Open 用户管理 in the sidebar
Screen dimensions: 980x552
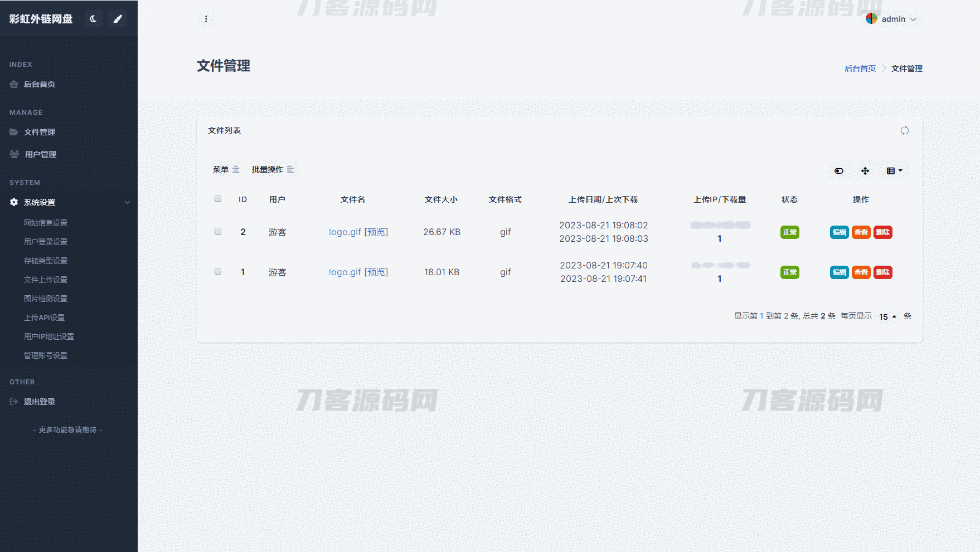[40, 154]
